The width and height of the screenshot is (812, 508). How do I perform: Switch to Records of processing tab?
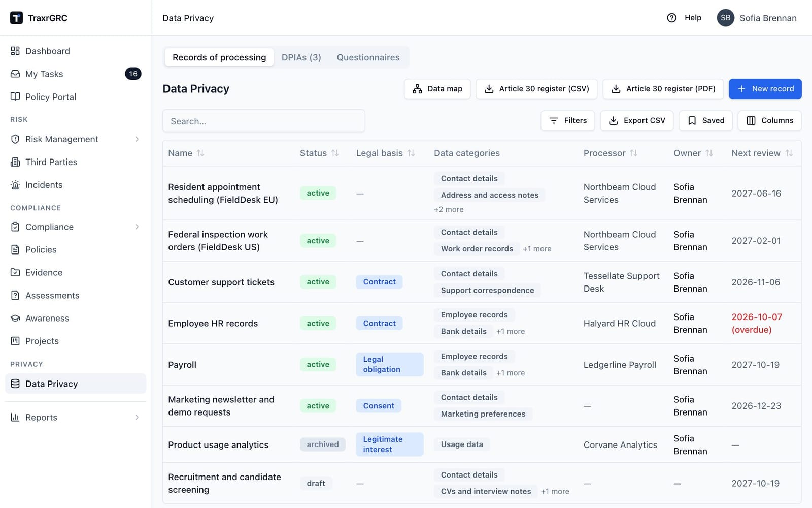point(219,57)
